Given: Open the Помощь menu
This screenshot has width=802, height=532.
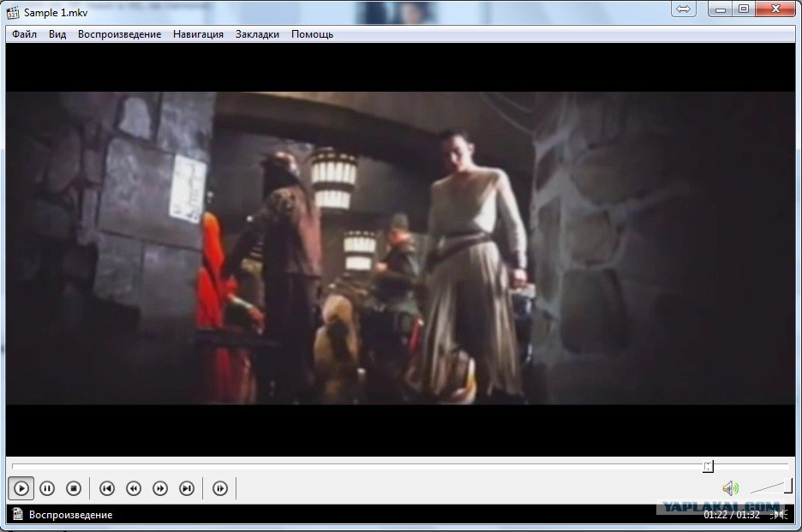Looking at the screenshot, I should coord(312,34).
